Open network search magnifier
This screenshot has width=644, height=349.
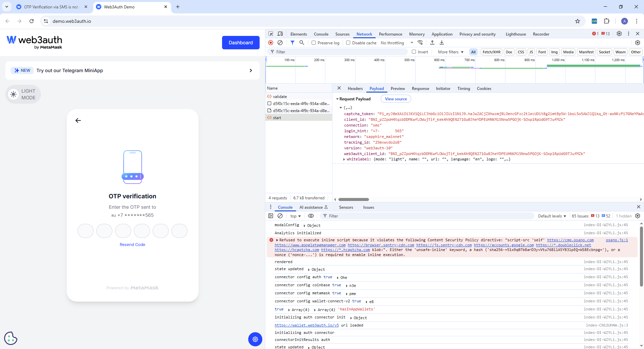point(302,43)
